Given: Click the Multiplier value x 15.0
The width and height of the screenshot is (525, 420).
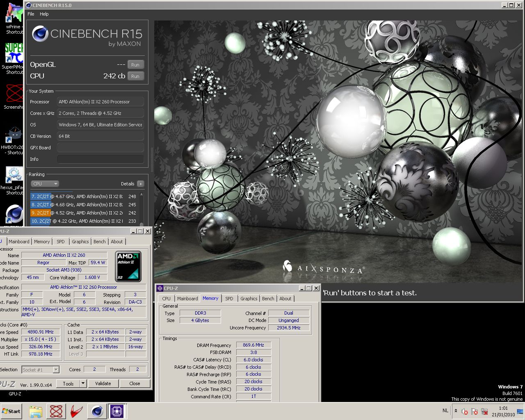Looking at the screenshot, I should point(41,339).
